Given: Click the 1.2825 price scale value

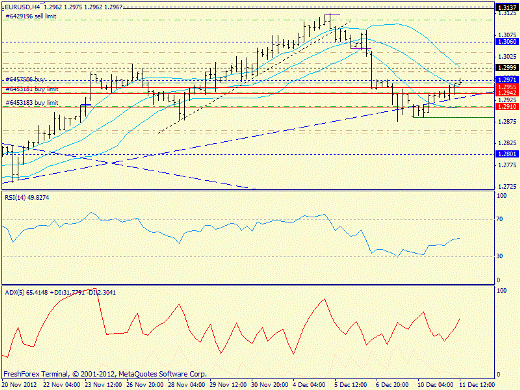Looking at the screenshot, I should tap(507, 143).
